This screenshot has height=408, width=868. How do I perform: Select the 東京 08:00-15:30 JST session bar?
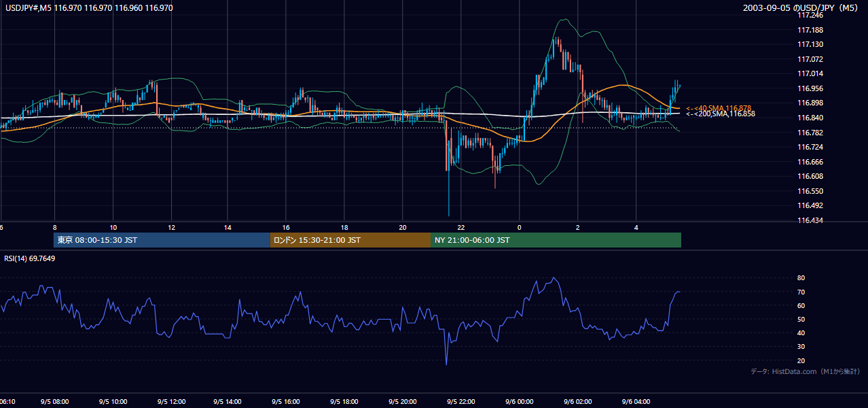coord(162,240)
